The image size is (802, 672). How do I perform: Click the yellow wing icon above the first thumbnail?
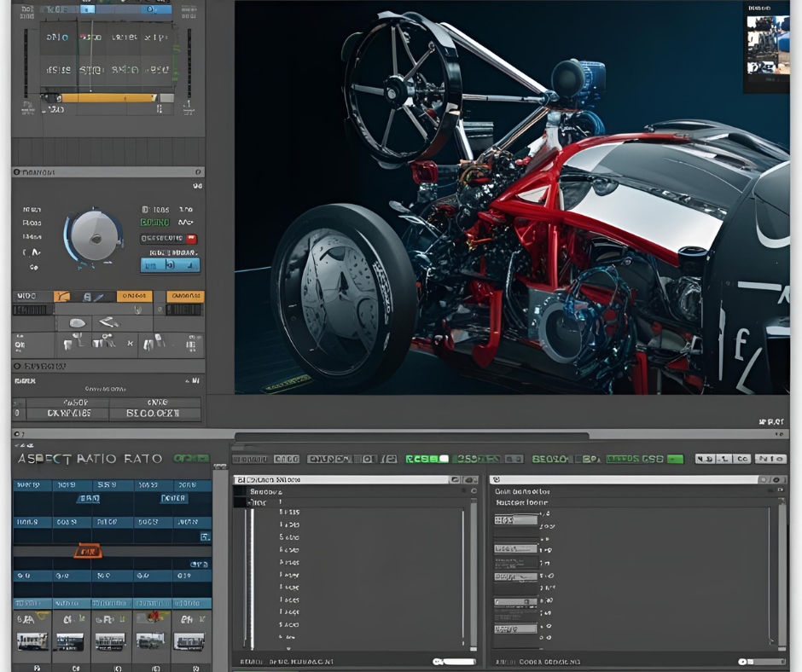[x=42, y=616]
